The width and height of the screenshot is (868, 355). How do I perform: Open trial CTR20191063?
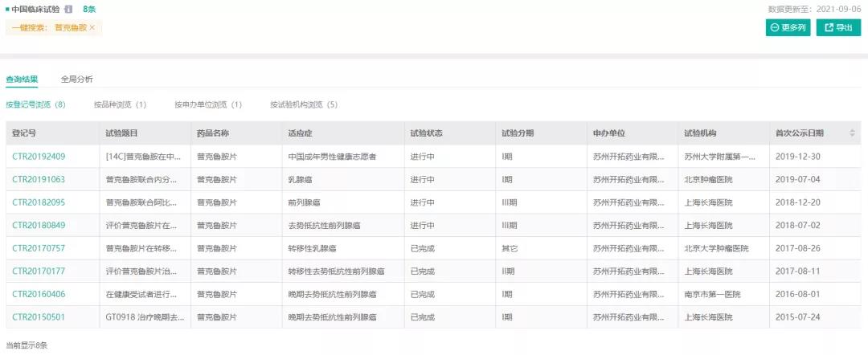coord(39,179)
